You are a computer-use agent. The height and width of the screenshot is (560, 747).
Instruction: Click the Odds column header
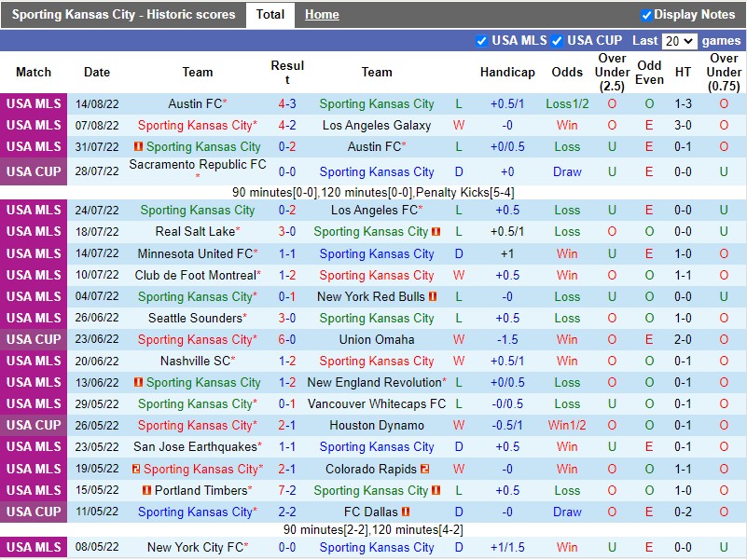point(567,73)
